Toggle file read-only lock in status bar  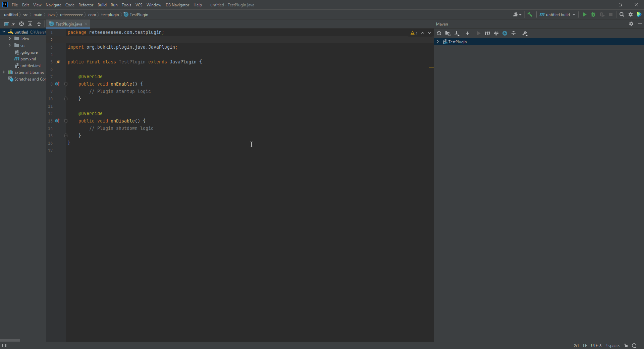click(626, 346)
